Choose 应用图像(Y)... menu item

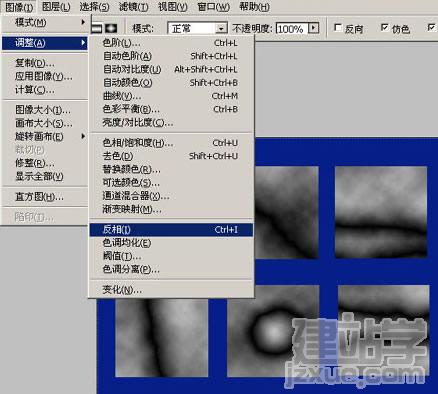click(x=45, y=76)
